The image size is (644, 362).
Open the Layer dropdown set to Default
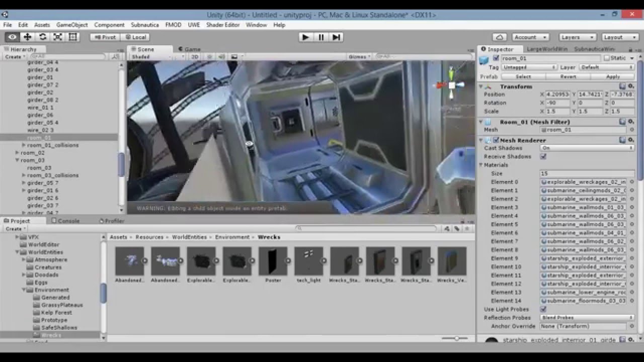(x=607, y=67)
